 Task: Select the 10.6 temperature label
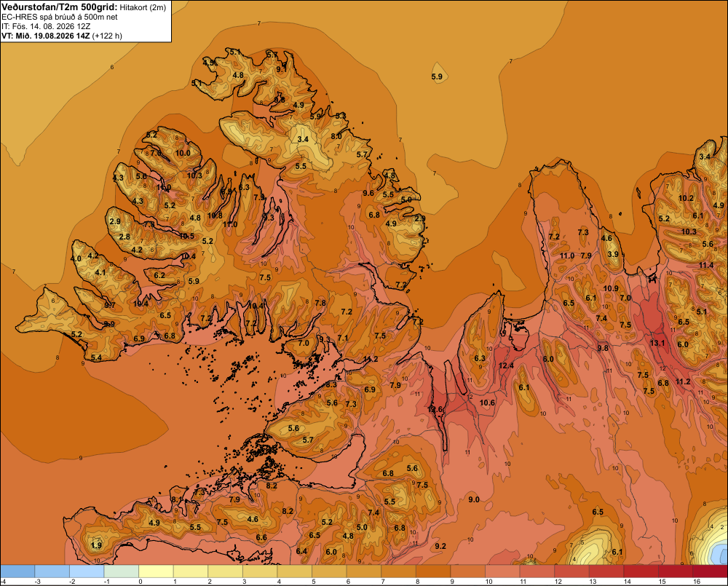pyautogui.click(x=487, y=403)
